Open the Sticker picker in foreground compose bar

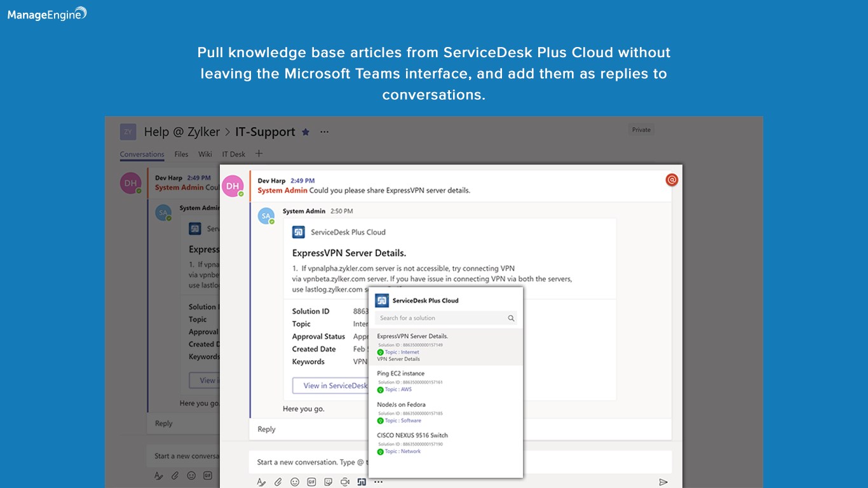tap(329, 482)
